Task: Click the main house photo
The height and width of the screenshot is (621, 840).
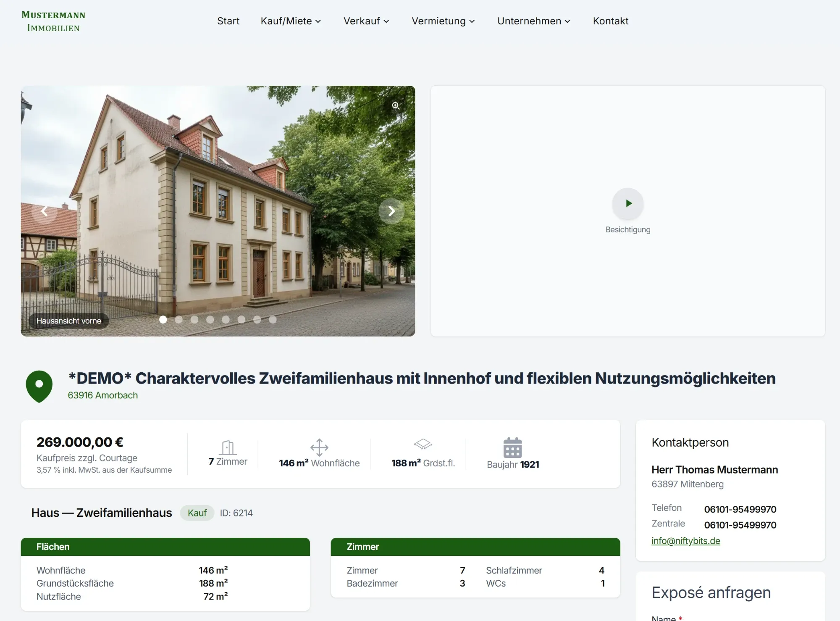Action: click(x=218, y=211)
